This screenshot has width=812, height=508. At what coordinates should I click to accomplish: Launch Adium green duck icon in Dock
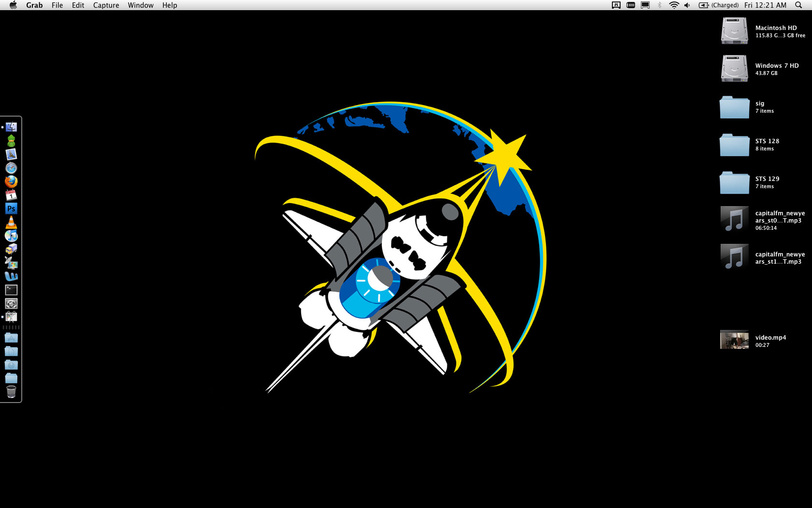[11, 141]
